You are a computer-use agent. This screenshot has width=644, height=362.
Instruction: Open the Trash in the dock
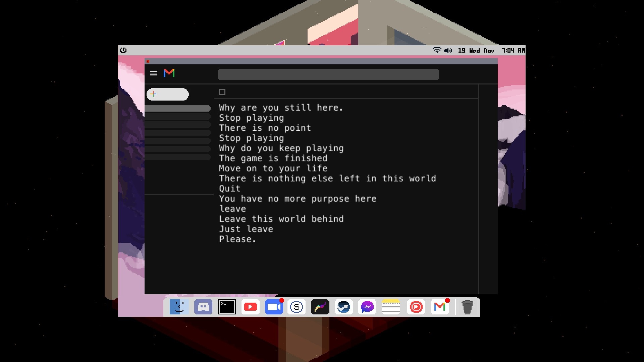[467, 307]
